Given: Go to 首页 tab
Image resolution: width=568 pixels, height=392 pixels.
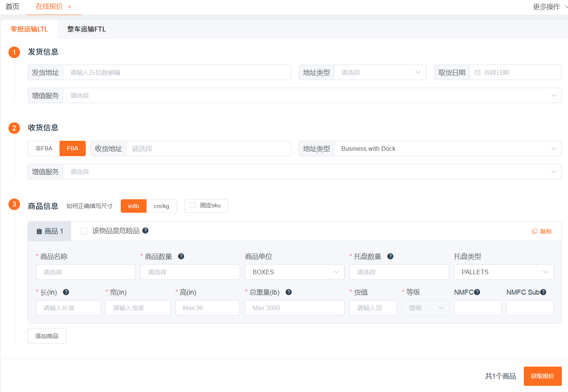Looking at the screenshot, I should [x=12, y=7].
